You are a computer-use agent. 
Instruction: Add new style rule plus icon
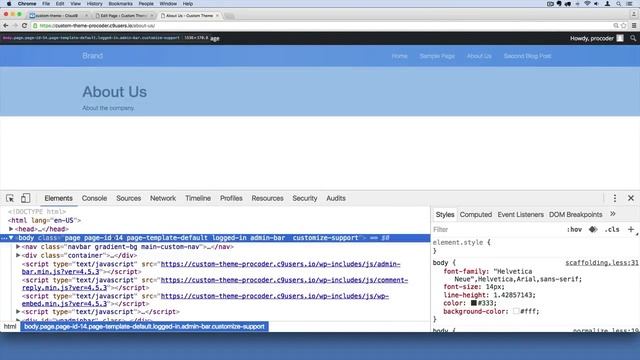[x=631, y=229]
